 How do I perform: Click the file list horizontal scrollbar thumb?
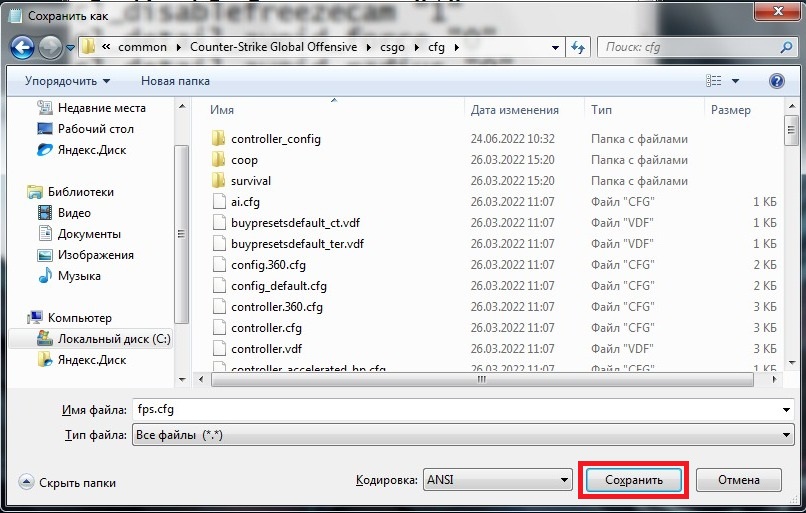tap(482, 380)
